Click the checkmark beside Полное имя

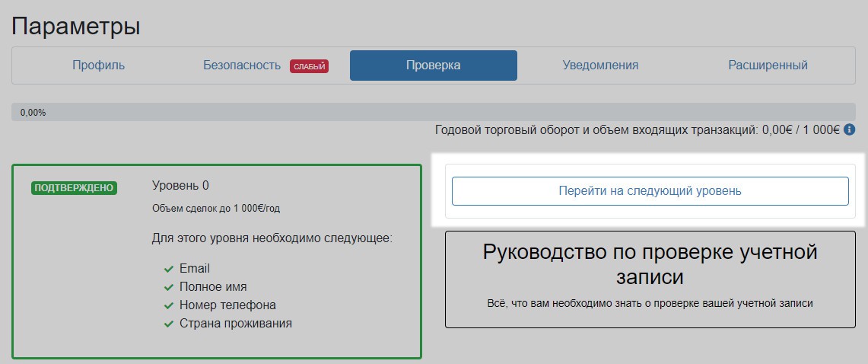pos(169,287)
